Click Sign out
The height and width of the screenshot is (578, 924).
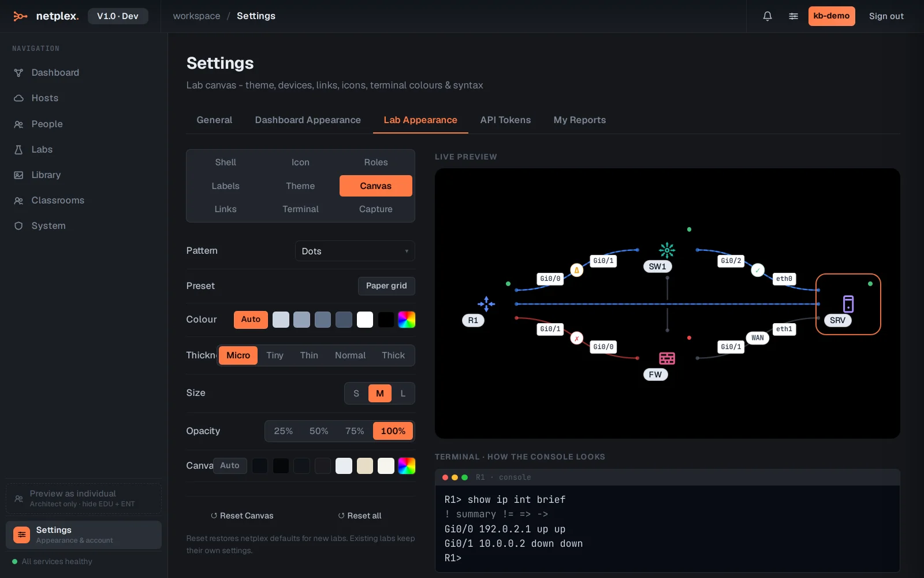pos(886,16)
